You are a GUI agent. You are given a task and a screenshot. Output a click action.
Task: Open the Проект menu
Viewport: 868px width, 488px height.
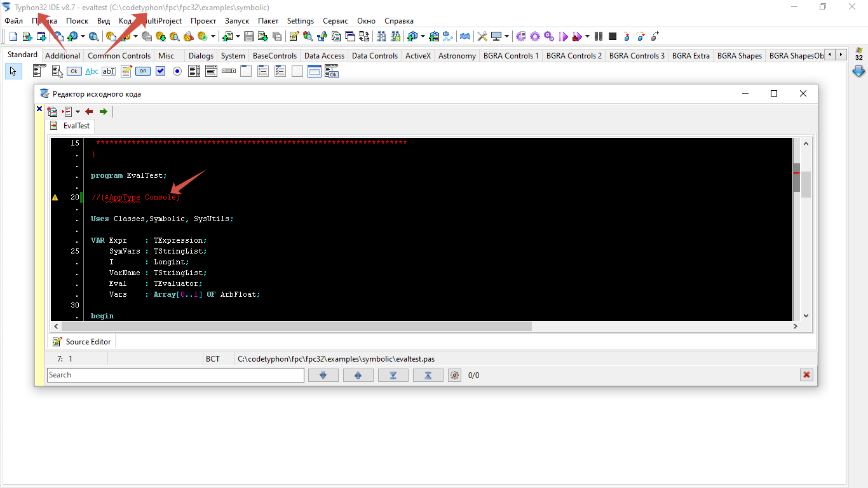[x=203, y=21]
